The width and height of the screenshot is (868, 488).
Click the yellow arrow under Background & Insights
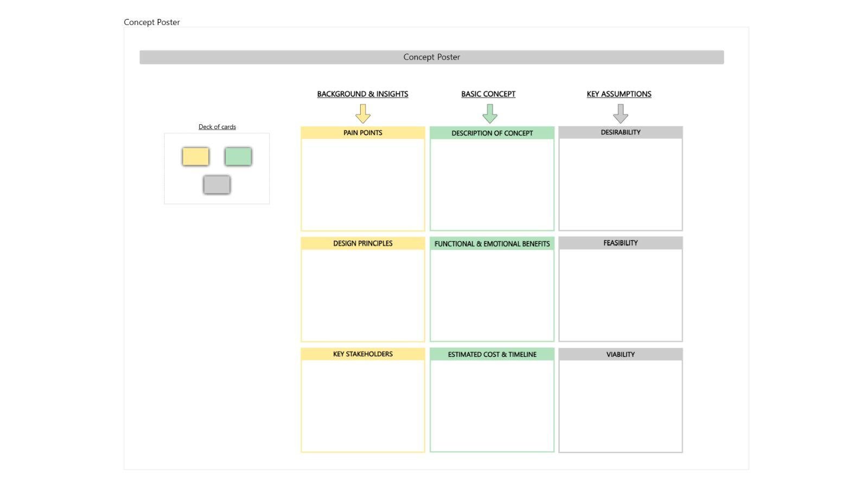click(363, 113)
